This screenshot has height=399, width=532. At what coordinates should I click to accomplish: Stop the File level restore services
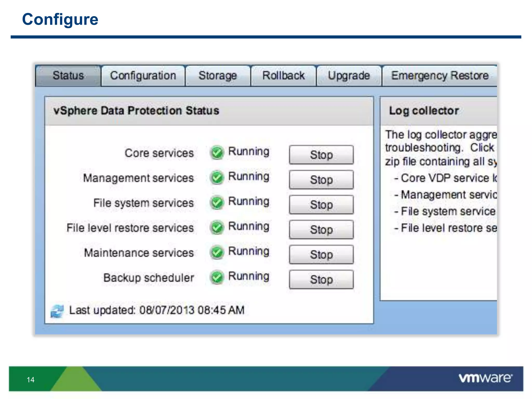click(x=321, y=230)
